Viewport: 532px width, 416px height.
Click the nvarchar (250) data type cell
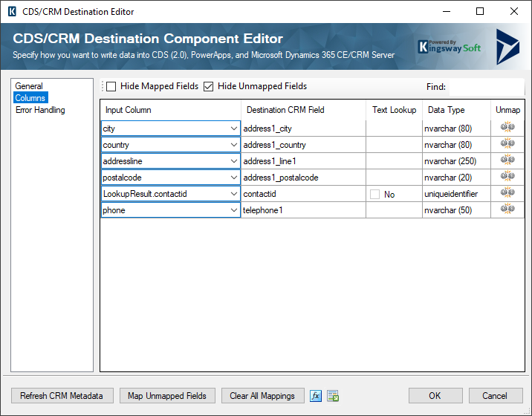456,161
